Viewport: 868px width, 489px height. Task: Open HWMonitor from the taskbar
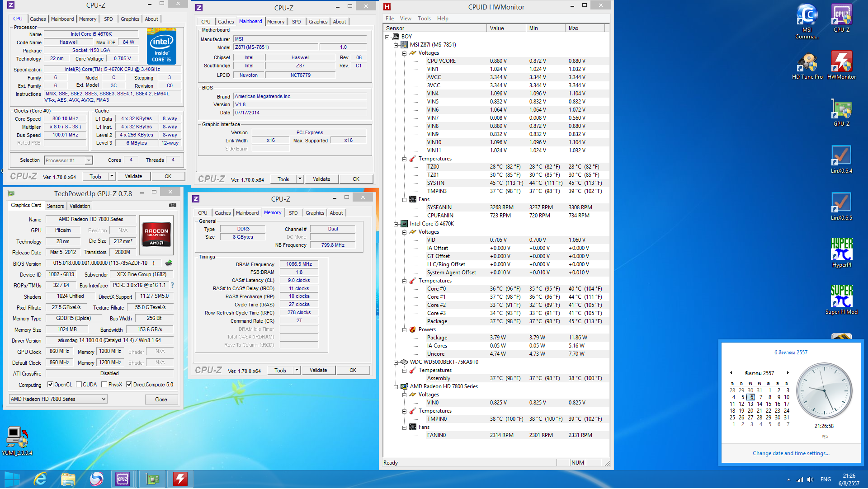tap(180, 479)
